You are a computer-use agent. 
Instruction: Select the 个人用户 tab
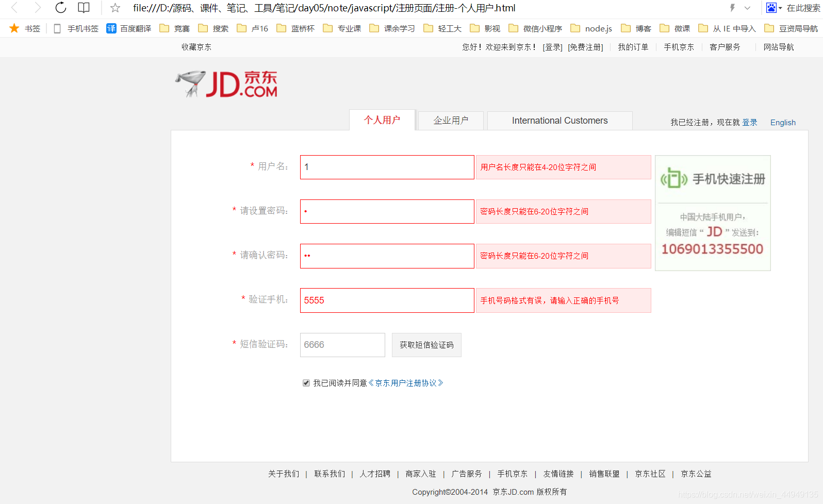coord(382,120)
